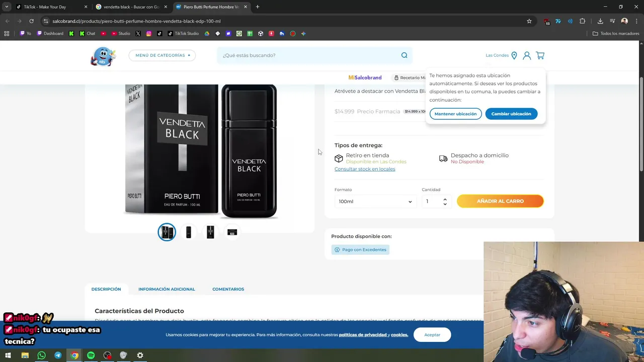Open the Instagram bookmark
Image resolution: width=644 pixels, height=362 pixels.
pos(149,34)
